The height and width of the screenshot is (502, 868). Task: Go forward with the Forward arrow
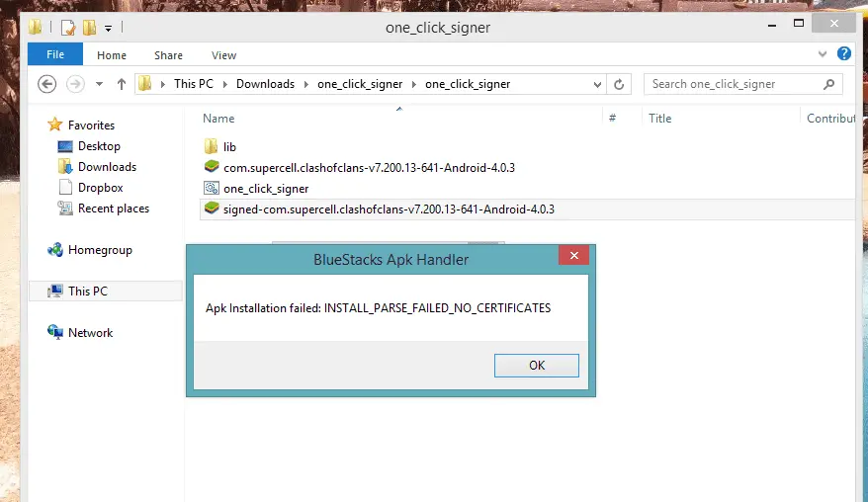click(x=75, y=84)
